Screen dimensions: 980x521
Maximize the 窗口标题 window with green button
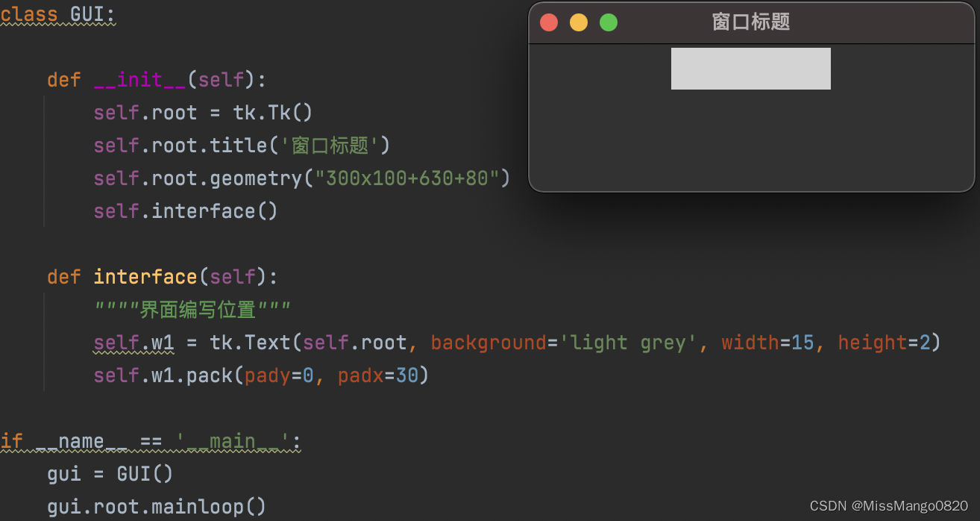click(609, 22)
